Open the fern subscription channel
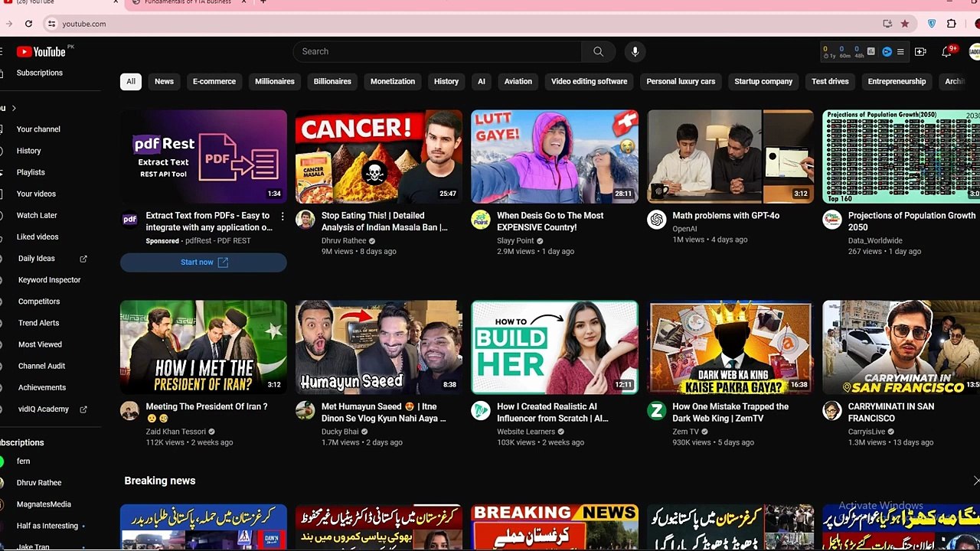 point(23,461)
